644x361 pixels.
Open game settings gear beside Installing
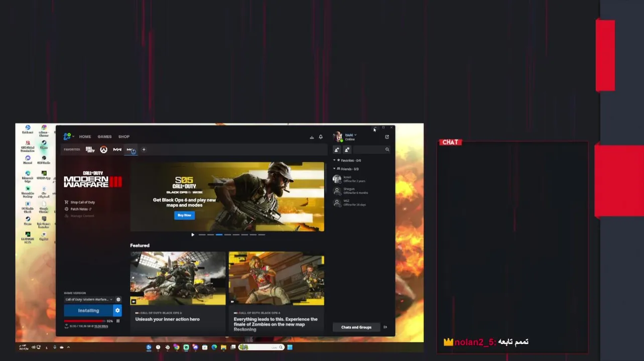click(x=117, y=310)
